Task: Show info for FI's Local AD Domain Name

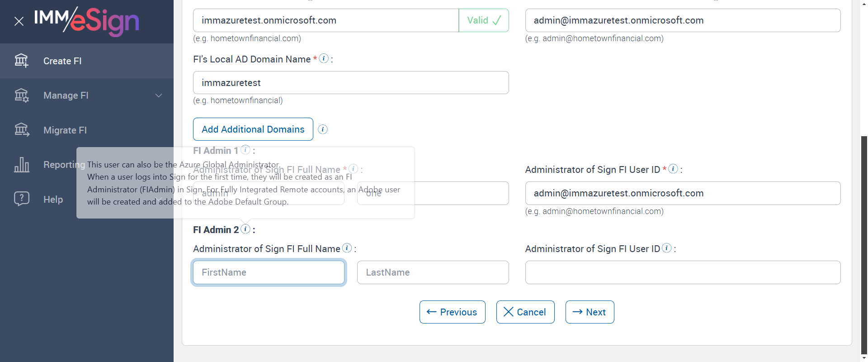Action: (x=324, y=58)
